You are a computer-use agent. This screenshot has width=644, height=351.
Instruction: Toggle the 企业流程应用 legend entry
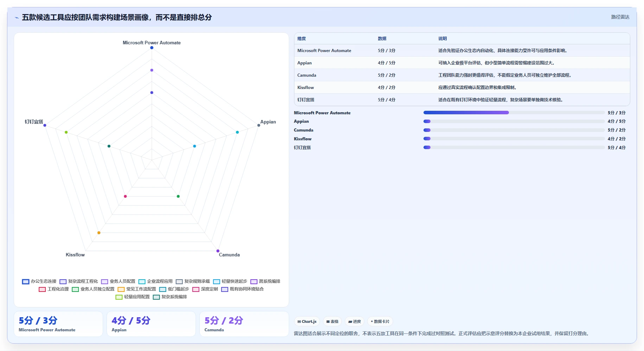point(155,281)
